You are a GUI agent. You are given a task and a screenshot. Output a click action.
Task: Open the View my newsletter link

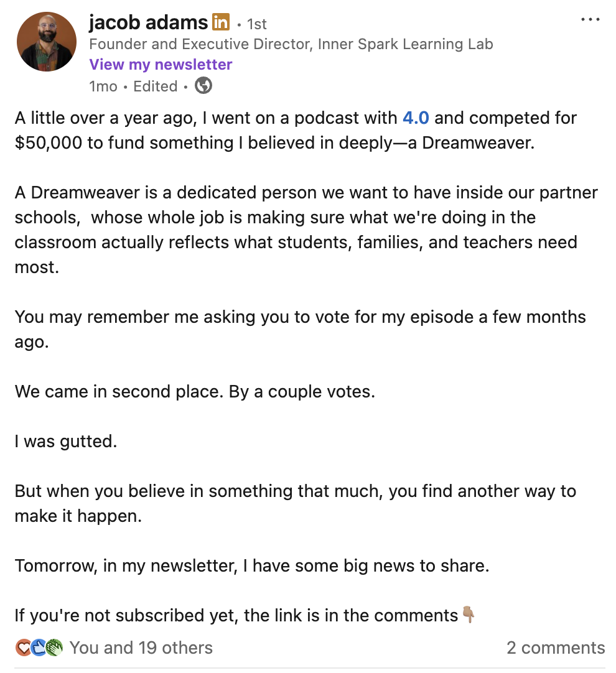(x=161, y=65)
